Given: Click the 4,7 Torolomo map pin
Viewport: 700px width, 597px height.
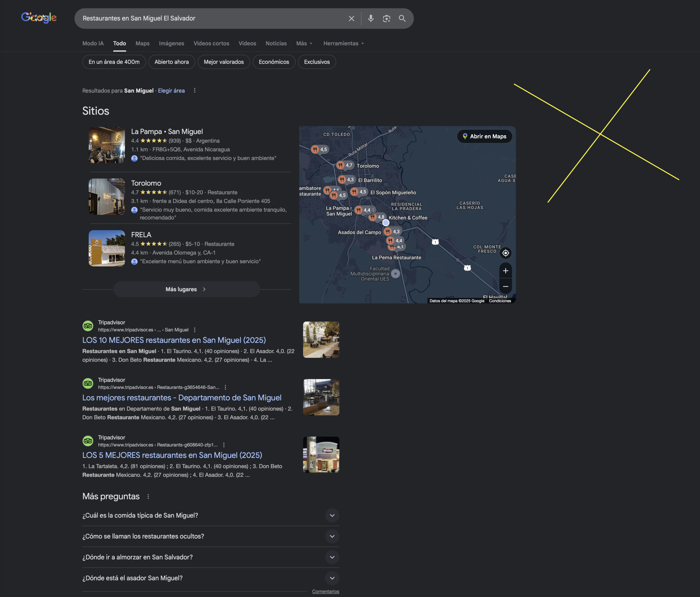Looking at the screenshot, I should tap(344, 165).
